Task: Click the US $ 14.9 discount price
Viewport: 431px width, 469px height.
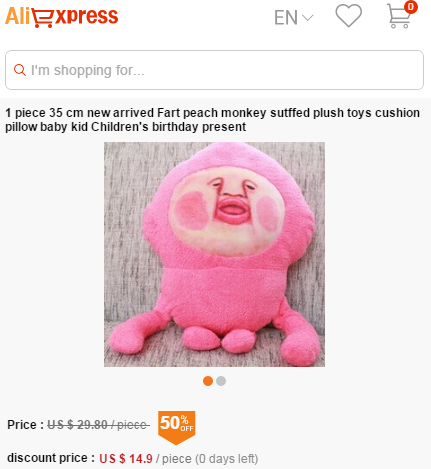Action: click(126, 459)
